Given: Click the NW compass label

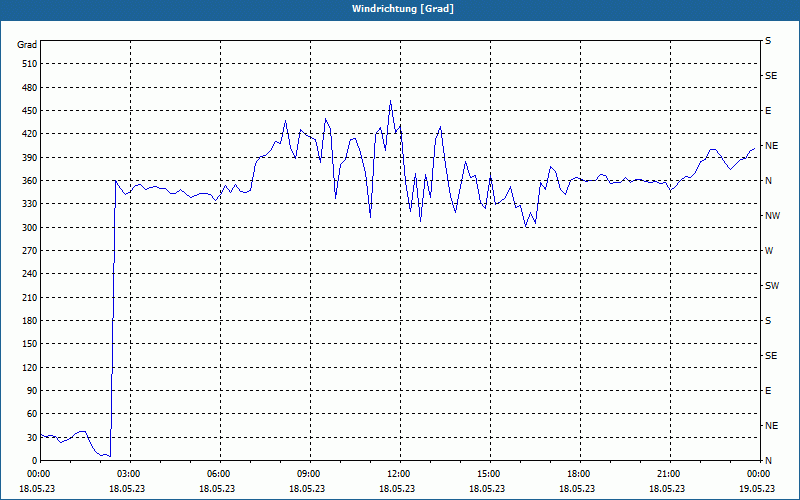Looking at the screenshot, I should coord(772,216).
